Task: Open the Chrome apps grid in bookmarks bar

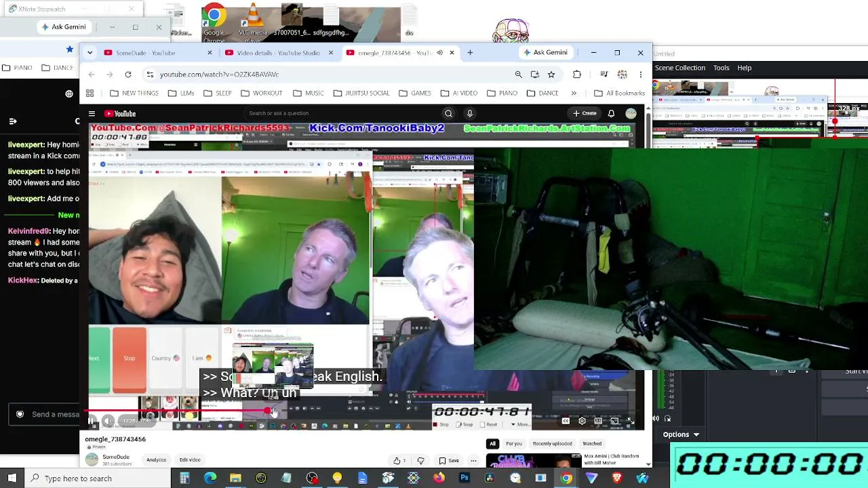Action: (x=90, y=94)
